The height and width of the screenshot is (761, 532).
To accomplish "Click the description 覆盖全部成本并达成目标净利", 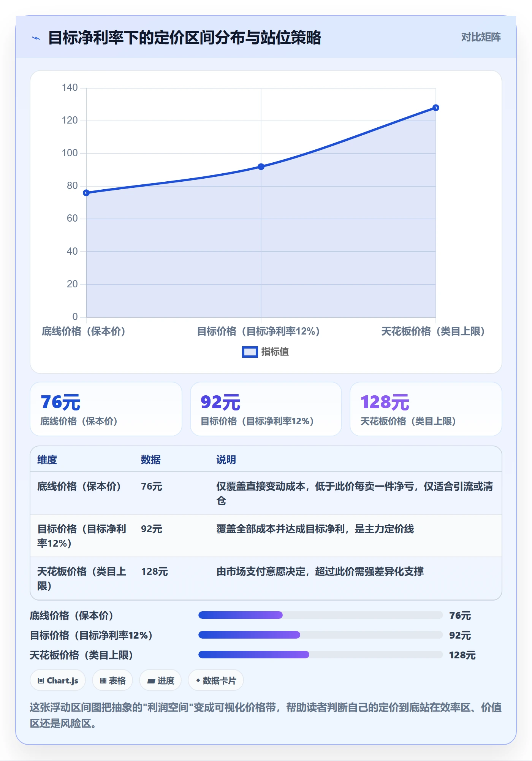I will point(315,529).
